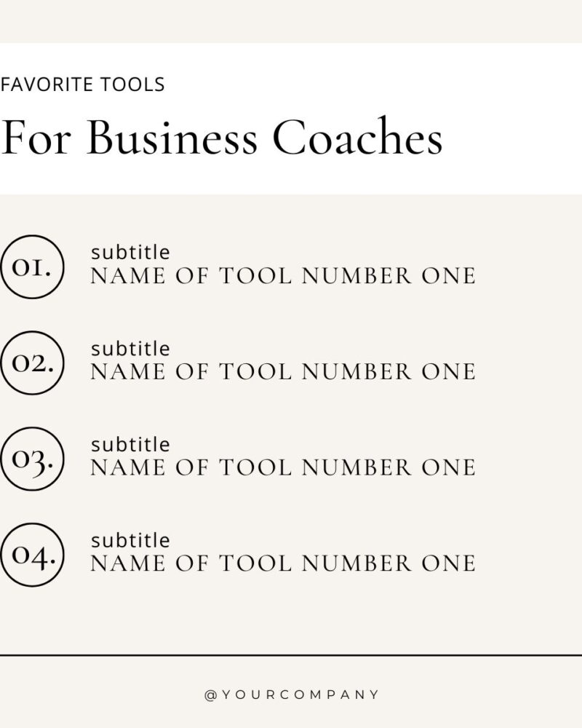
Task: Click the subtitle text beside 01.
Action: point(130,252)
